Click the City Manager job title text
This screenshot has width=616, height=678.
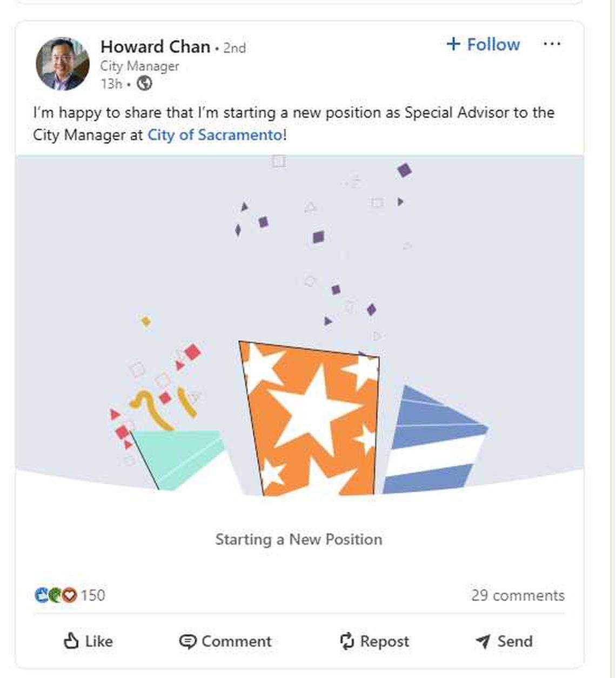pos(139,65)
